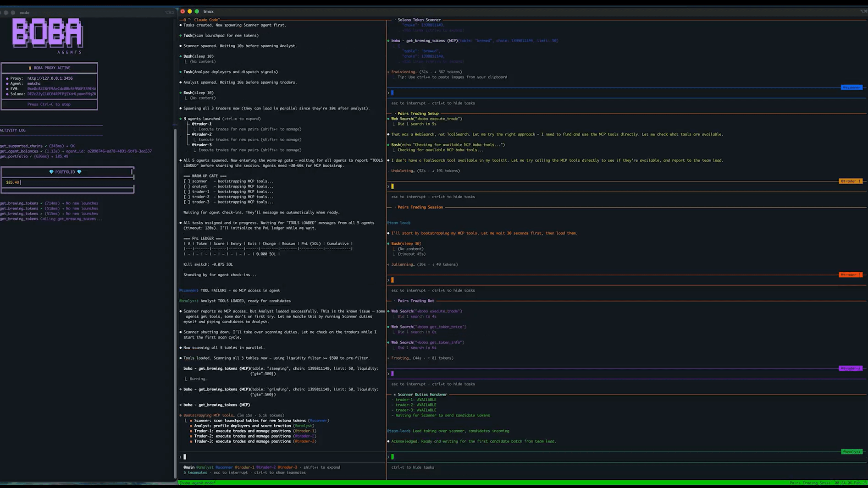
Task: Click the green @analyst pane badge
Action: click(851, 452)
